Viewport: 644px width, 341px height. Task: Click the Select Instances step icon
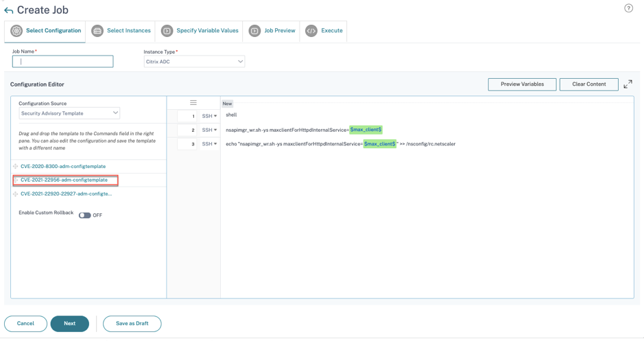97,31
